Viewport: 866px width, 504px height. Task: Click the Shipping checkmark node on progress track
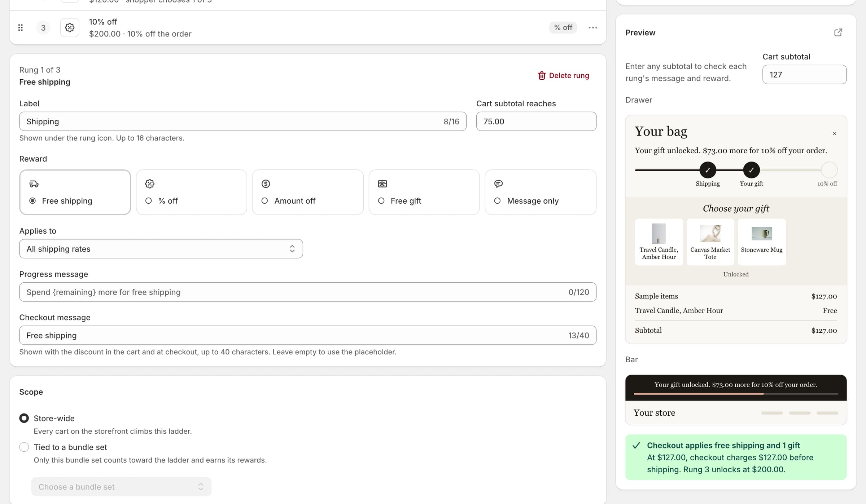[708, 170]
